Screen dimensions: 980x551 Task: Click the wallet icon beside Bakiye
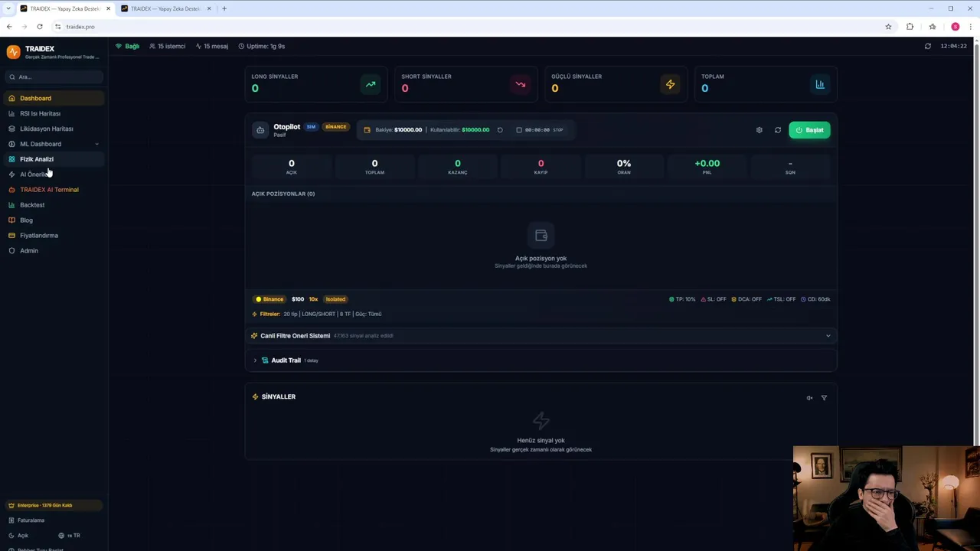[367, 130]
